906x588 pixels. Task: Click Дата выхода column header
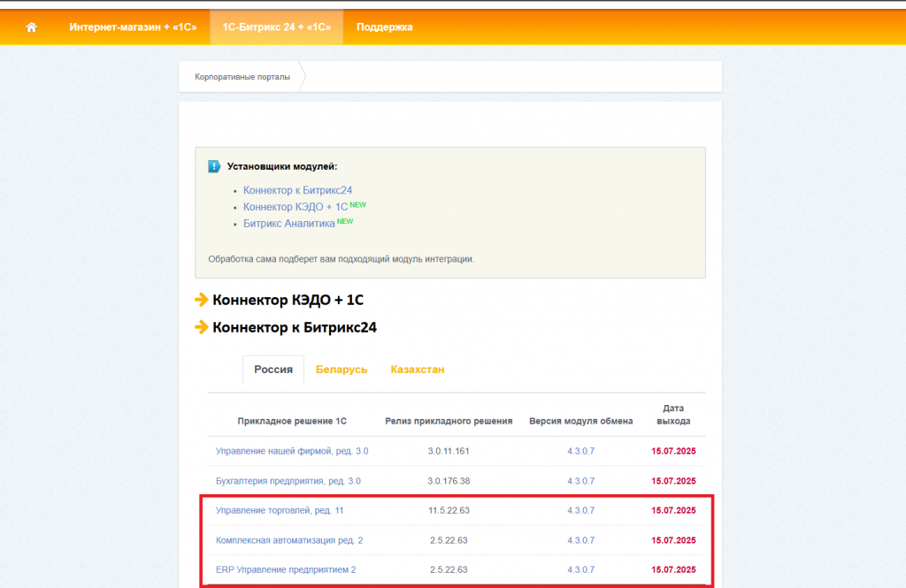[673, 415]
